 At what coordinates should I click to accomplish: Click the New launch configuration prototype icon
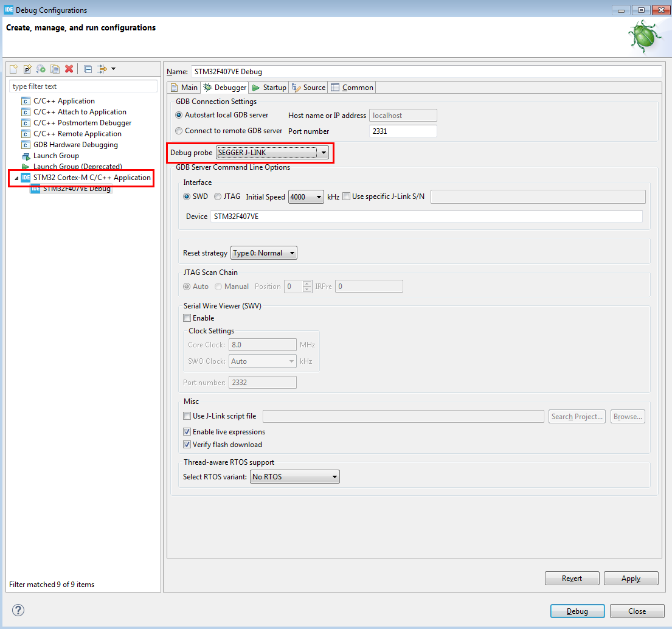click(27, 69)
